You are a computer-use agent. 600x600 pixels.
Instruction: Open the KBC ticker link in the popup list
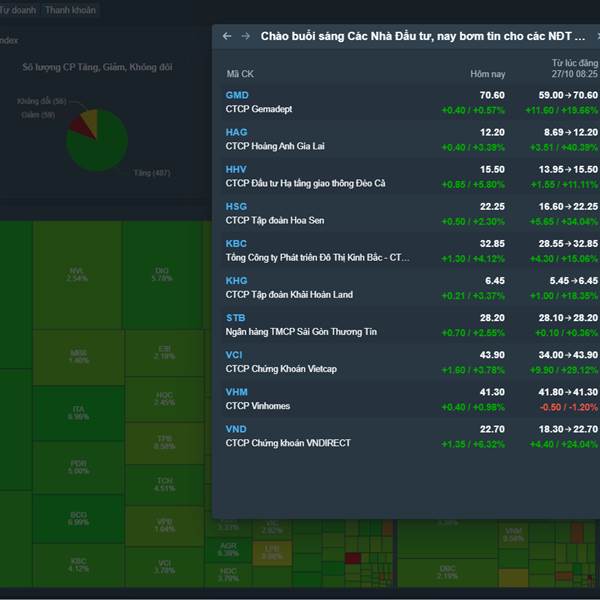(x=236, y=243)
